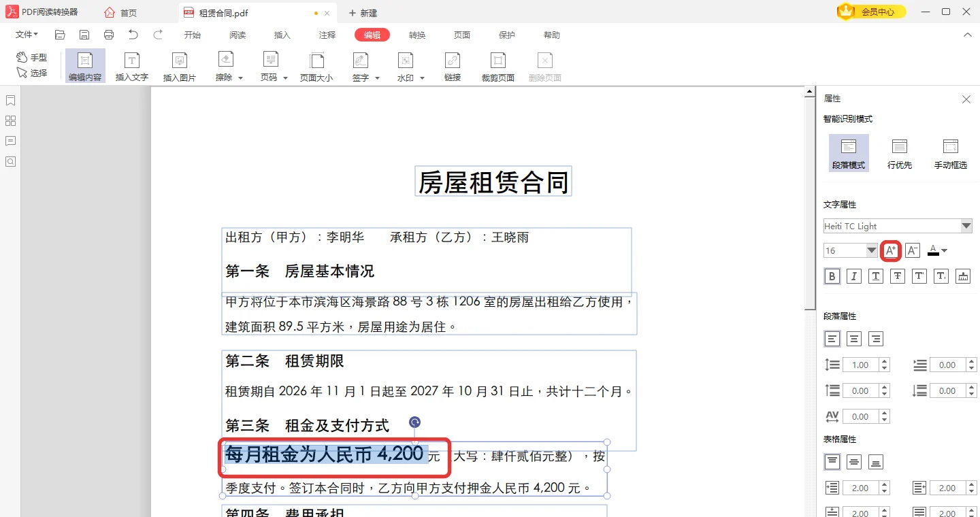Open the comments sidebar panel
This screenshot has height=517, width=980.
(10, 141)
